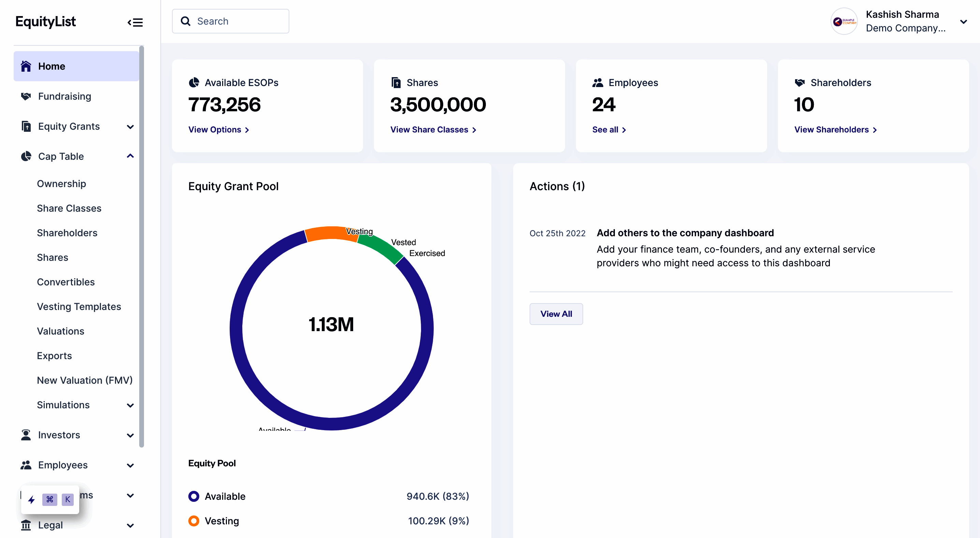Click the search magnifier icon
The height and width of the screenshot is (538, 980).
pyautogui.click(x=186, y=21)
